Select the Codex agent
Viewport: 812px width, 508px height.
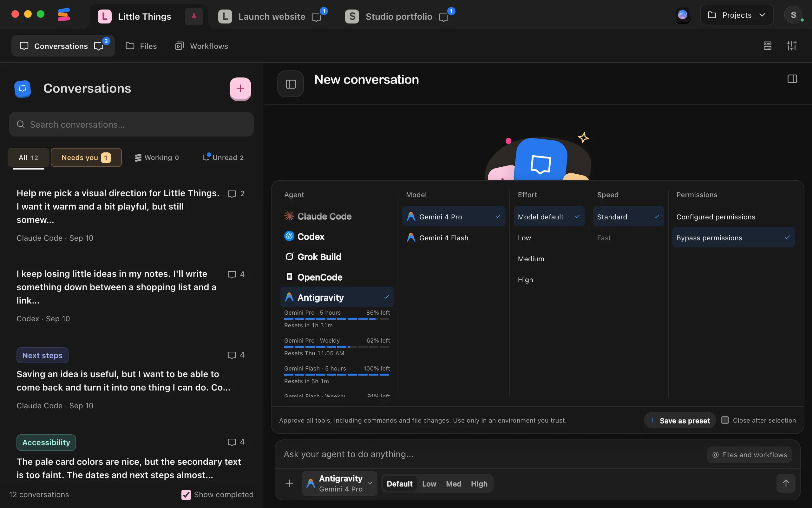[337, 237]
